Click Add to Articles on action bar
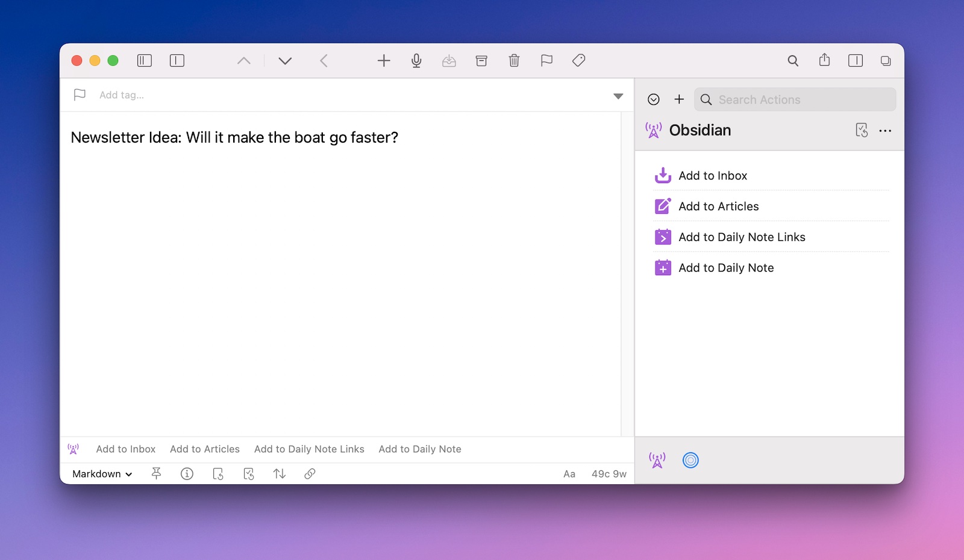Image resolution: width=964 pixels, height=560 pixels. (x=205, y=449)
